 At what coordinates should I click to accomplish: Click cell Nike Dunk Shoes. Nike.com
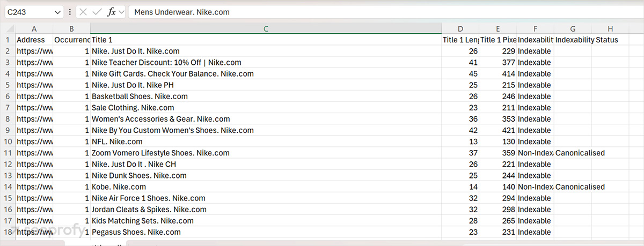pos(266,175)
